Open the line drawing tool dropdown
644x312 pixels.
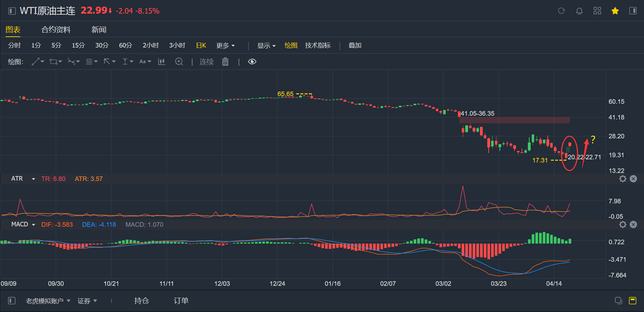(38, 62)
